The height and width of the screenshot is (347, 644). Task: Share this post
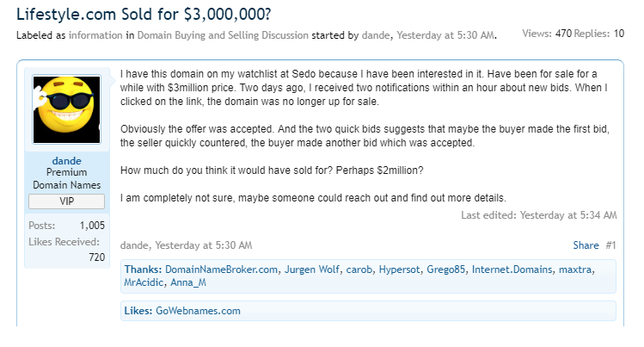click(x=585, y=245)
